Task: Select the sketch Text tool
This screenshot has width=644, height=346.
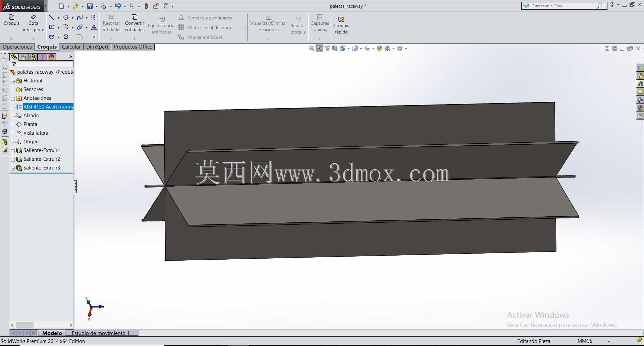Action: (x=94, y=27)
